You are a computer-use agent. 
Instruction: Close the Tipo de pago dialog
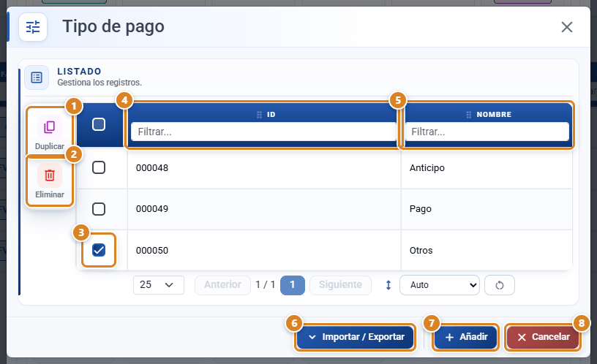(x=567, y=27)
